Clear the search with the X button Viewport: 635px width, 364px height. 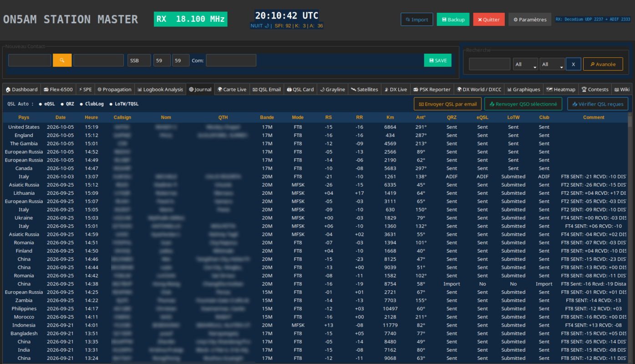tap(573, 64)
